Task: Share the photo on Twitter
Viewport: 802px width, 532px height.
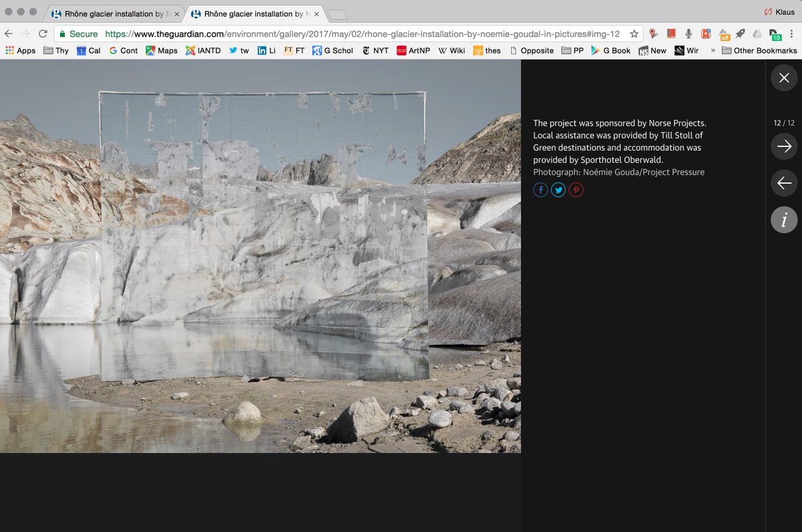Action: (558, 190)
